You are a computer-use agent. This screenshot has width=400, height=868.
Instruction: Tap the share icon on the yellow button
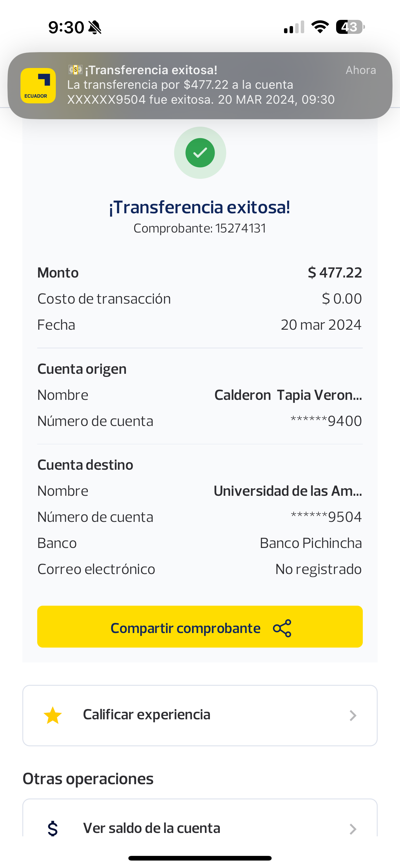282,628
